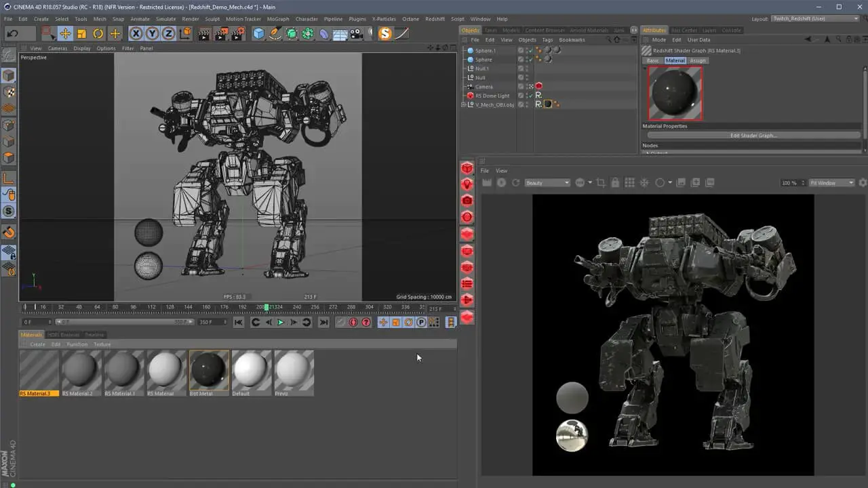Click the Polygons mode cube icon
This screenshot has height=488, width=868.
point(9,159)
